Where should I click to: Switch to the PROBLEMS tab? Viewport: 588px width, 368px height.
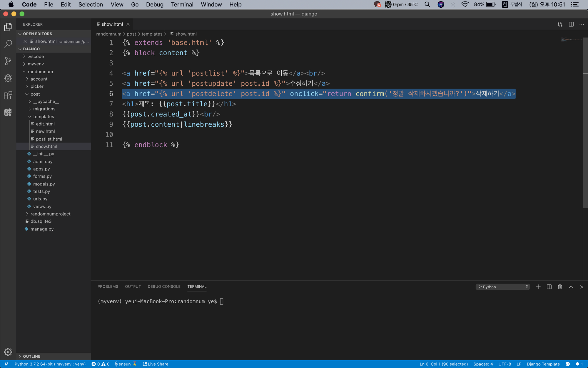[108, 286]
